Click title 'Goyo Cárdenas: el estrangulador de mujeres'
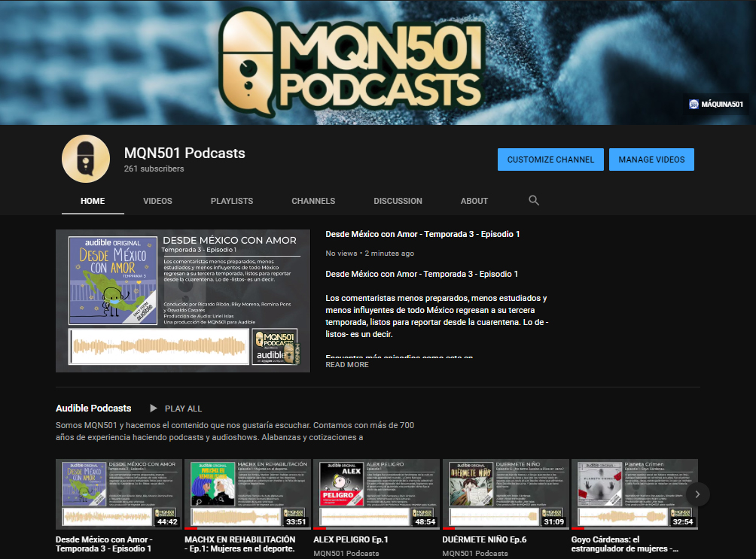Screen dimensions: 756x559 click(x=625, y=544)
